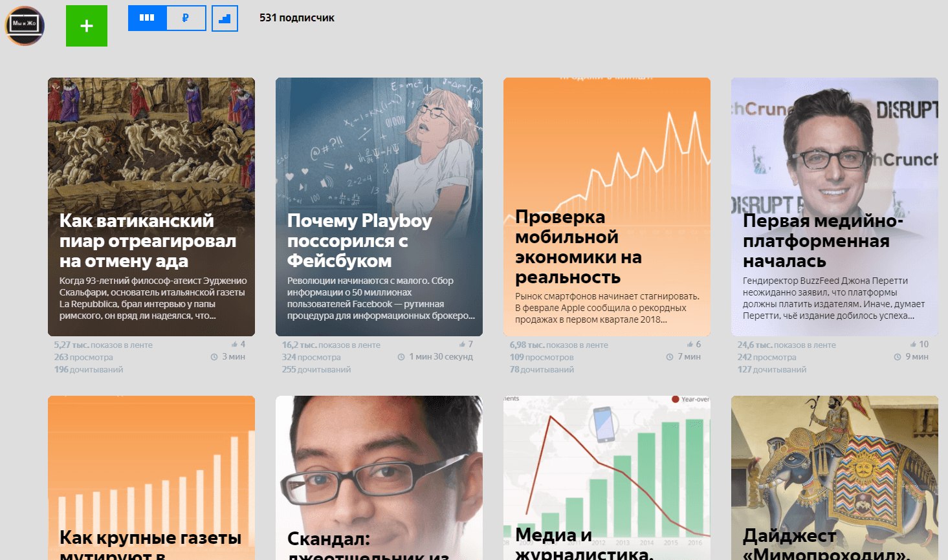Viewport: 948px width, 560px height.
Task: Click the green plus create button
Action: pos(87,26)
